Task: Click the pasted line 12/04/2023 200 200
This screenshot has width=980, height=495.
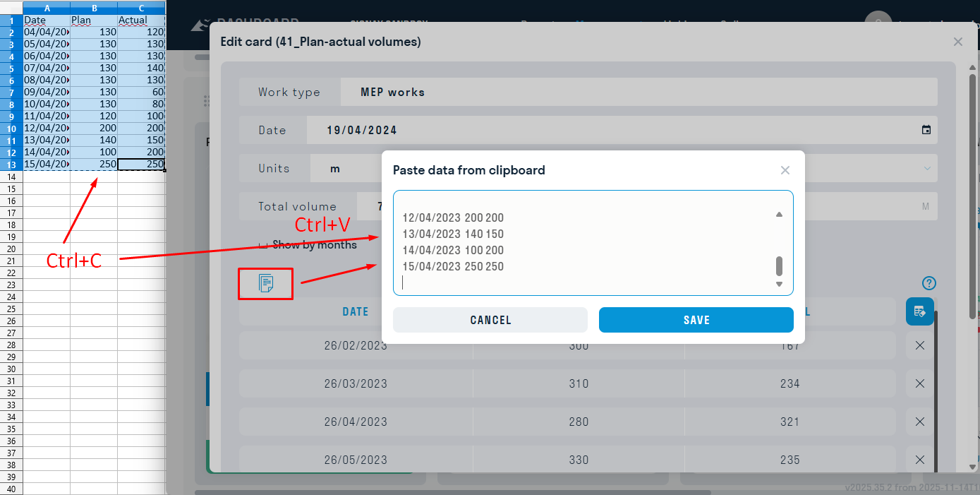Action: pos(453,217)
